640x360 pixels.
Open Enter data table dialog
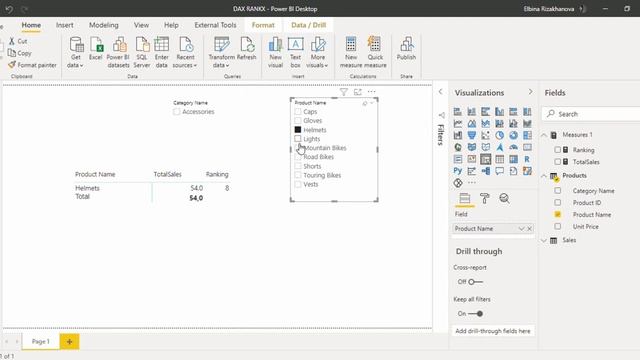(162, 52)
